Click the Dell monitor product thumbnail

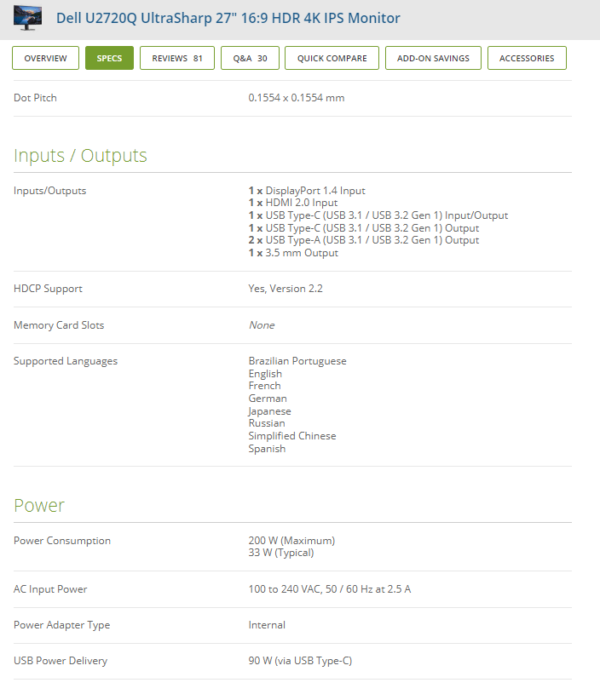28,18
